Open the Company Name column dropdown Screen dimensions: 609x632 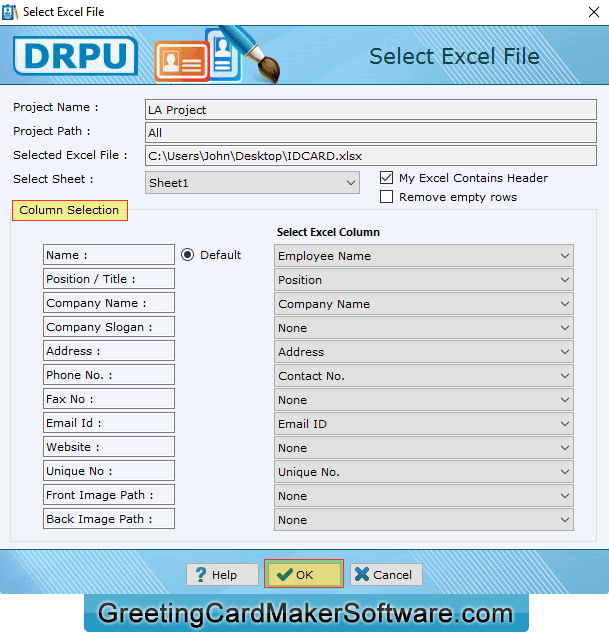424,304
